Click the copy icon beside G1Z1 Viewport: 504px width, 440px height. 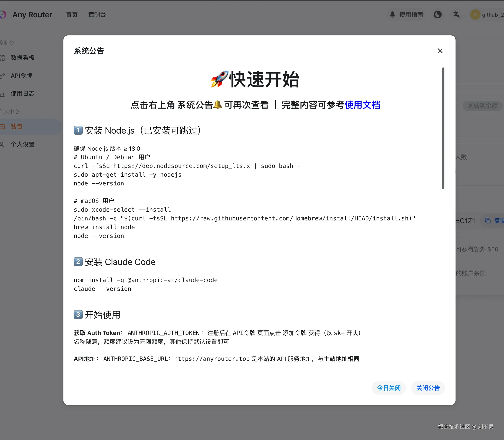[488, 221]
